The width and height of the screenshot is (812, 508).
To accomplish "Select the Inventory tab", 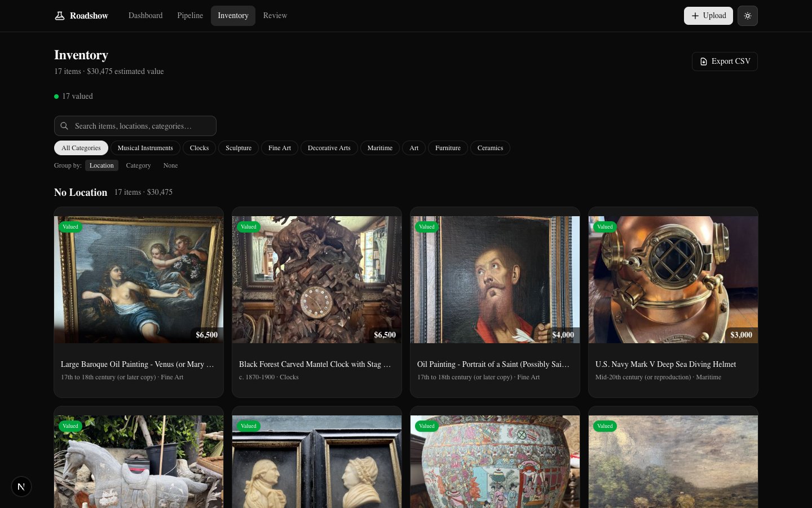I will click(x=233, y=16).
